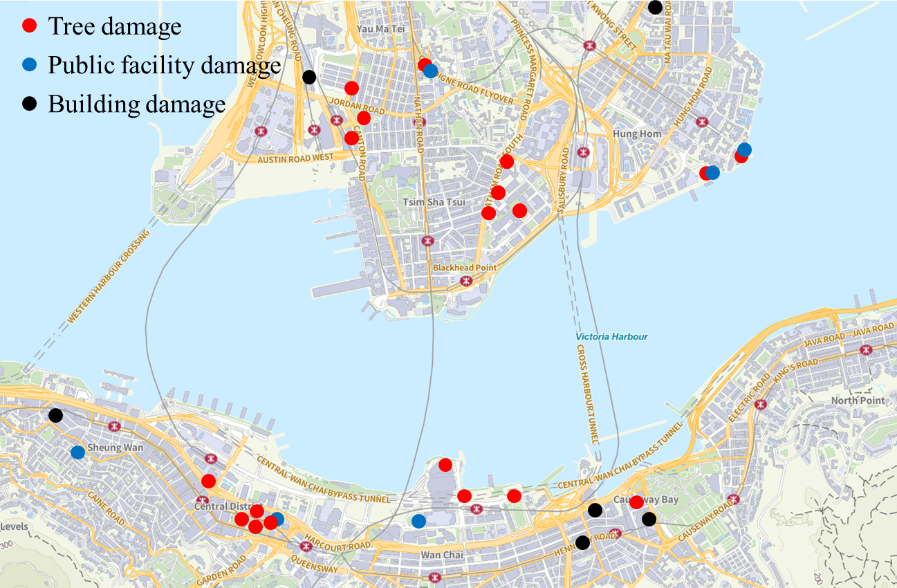Image resolution: width=897 pixels, height=588 pixels.
Task: Click the blue Public facility damage legend dot
Action: click(x=29, y=65)
